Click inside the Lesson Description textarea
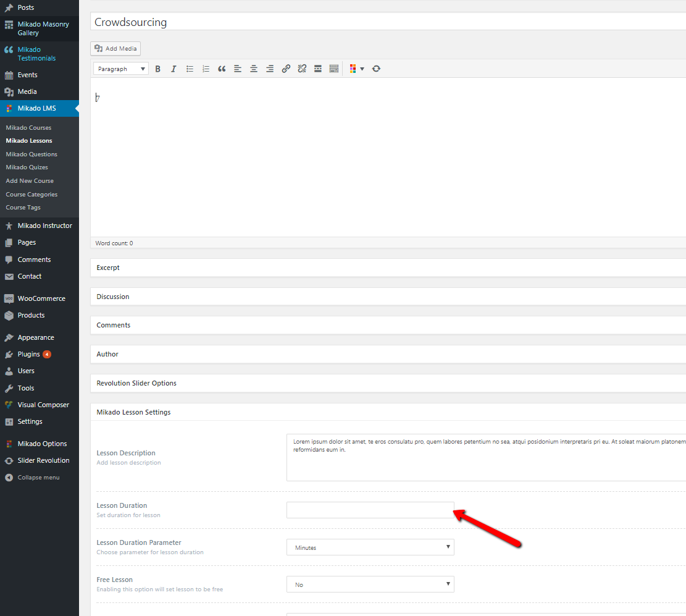Screen dimensions: 686x616 click(486, 457)
